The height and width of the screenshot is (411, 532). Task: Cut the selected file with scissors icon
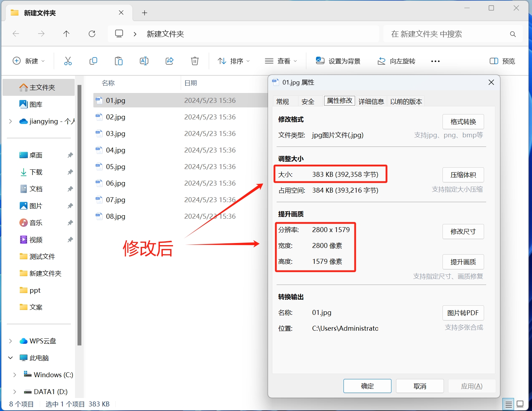[x=68, y=61]
